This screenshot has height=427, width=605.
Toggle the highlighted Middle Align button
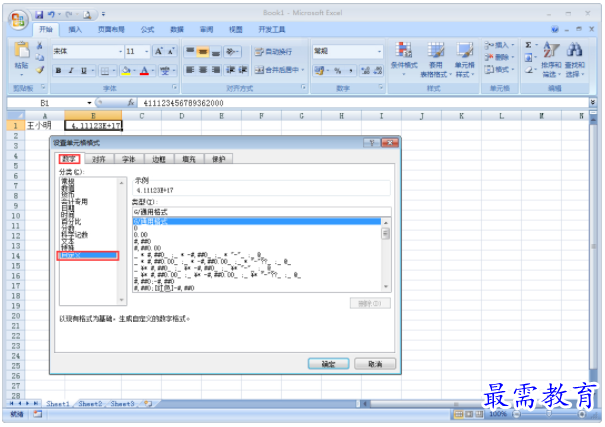coord(203,51)
